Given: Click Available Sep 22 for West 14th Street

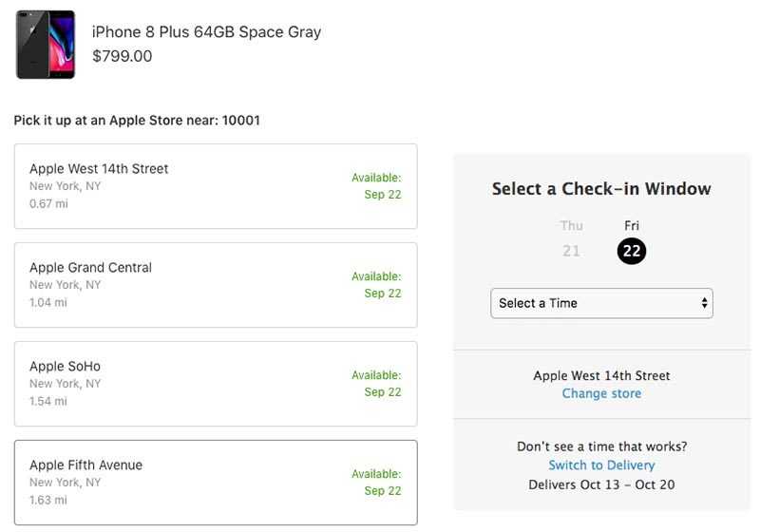Looking at the screenshot, I should pyautogui.click(x=376, y=186).
